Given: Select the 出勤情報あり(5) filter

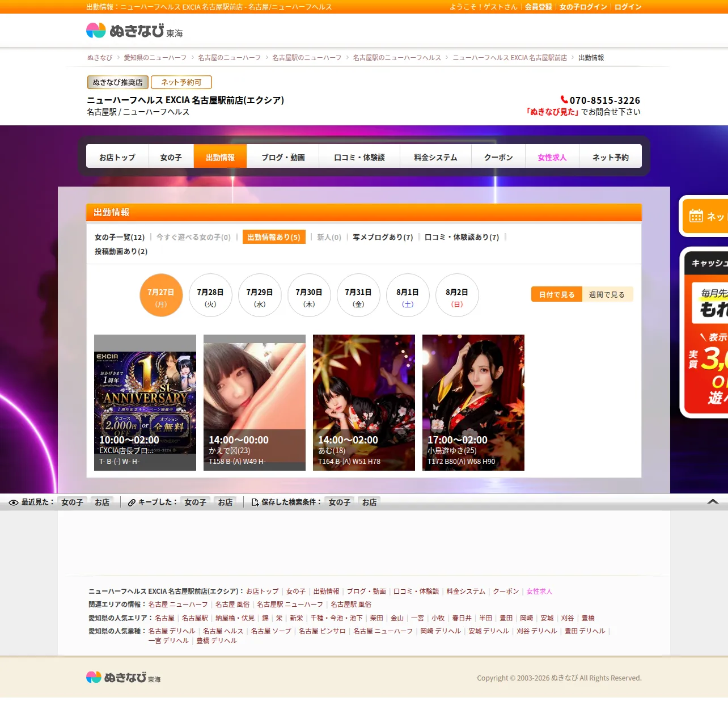Looking at the screenshot, I should (274, 237).
